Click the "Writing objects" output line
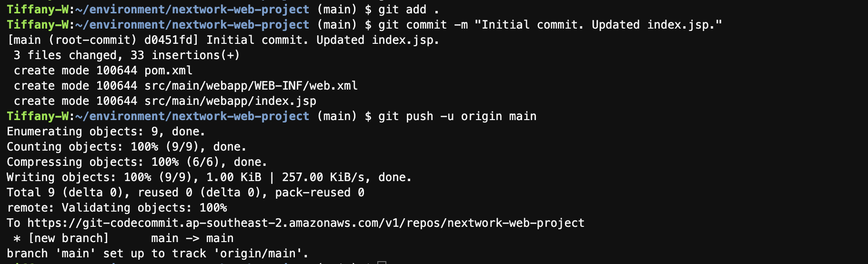This screenshot has height=264, width=868. coord(209,177)
